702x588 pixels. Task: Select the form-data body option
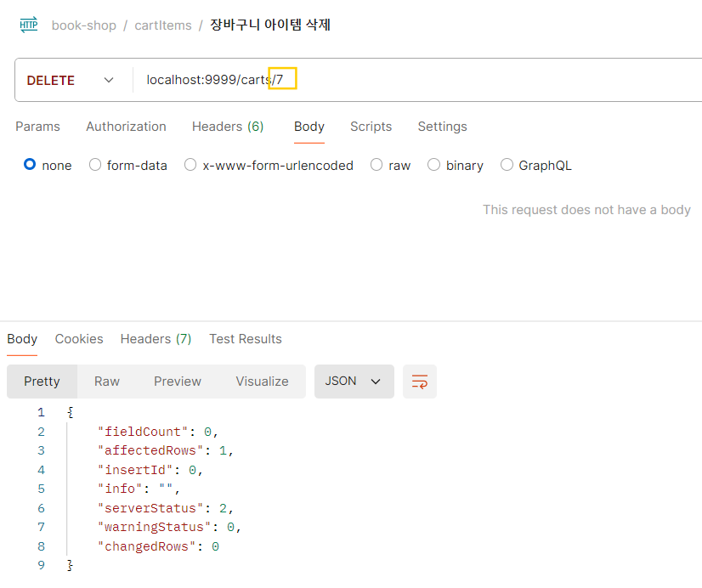(95, 165)
